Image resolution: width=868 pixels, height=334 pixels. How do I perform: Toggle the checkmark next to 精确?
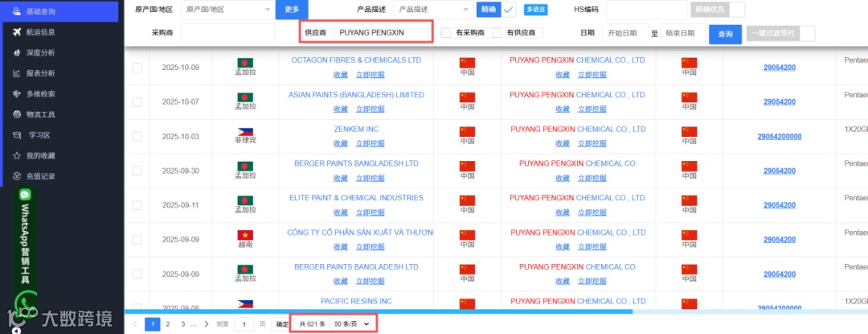pyautogui.click(x=509, y=10)
